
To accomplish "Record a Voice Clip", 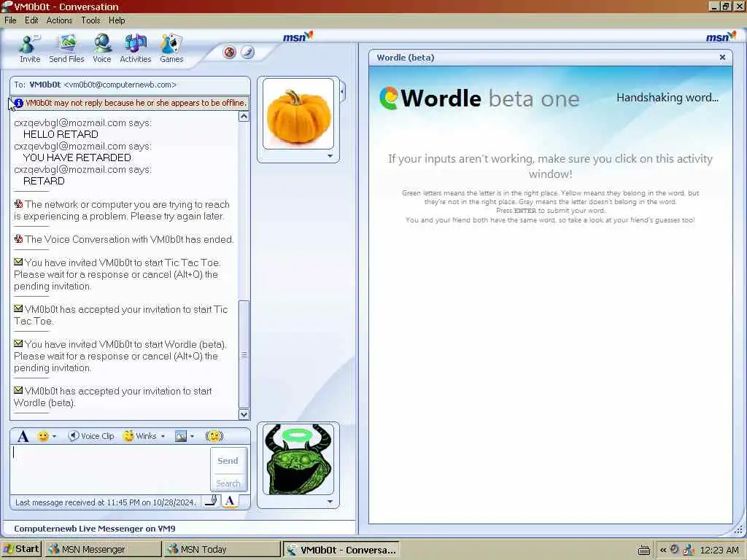I will click(x=91, y=436).
